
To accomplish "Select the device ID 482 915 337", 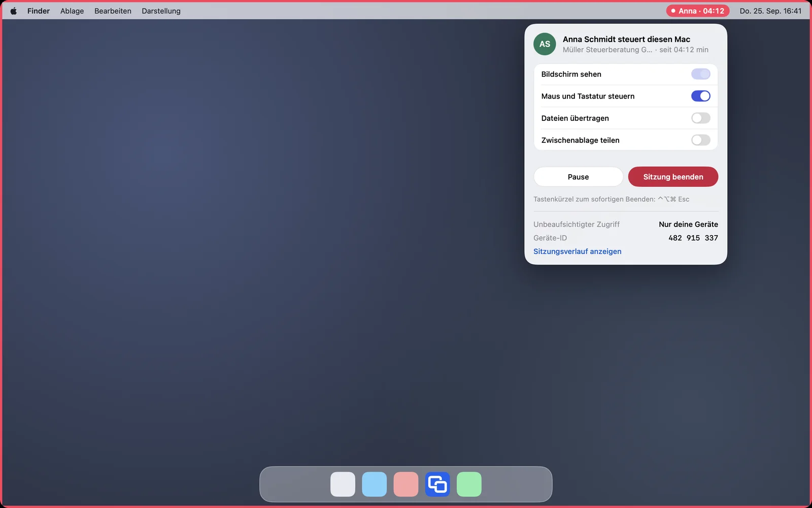I will point(693,238).
